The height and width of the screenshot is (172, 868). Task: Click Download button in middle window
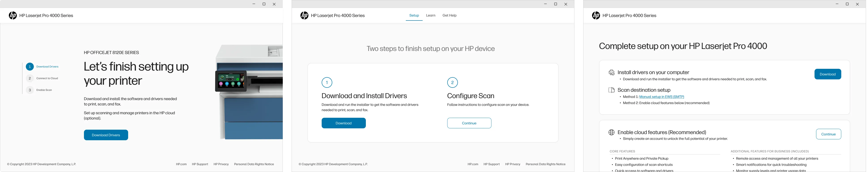click(344, 123)
